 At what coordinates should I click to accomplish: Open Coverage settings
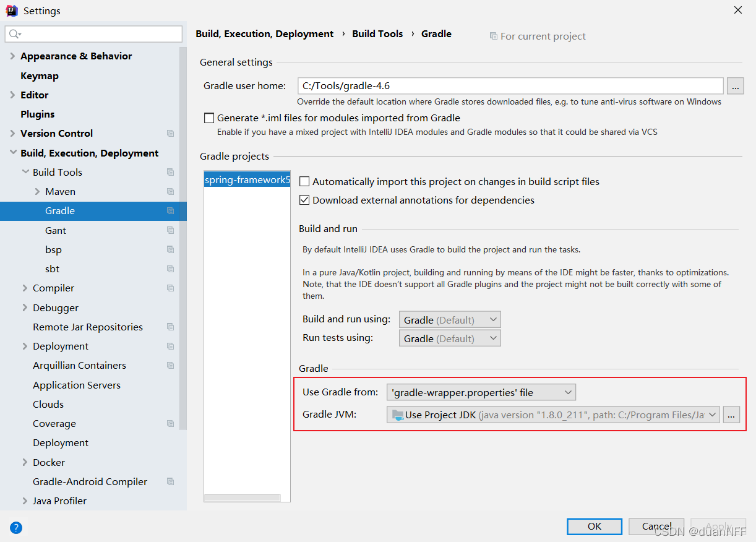point(54,424)
